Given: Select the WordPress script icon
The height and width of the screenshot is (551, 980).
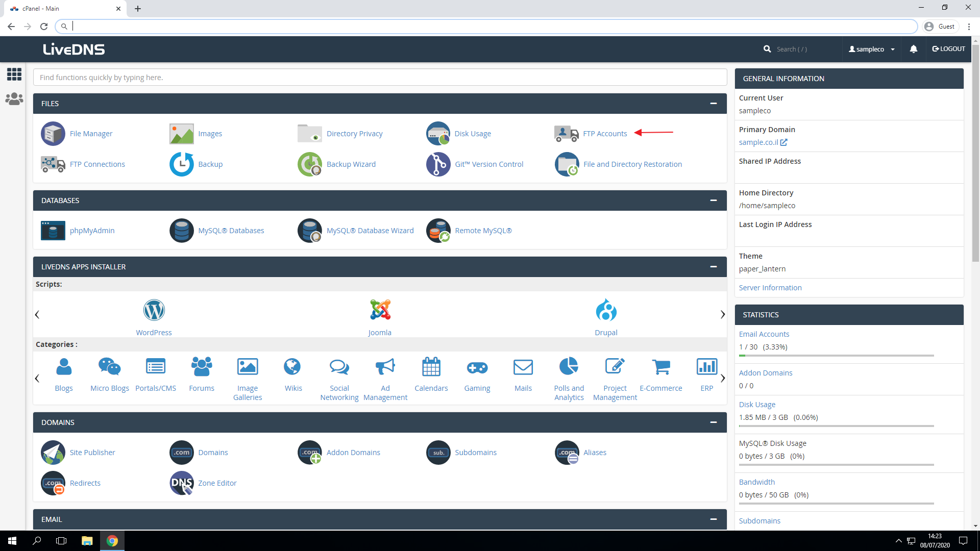Looking at the screenshot, I should pyautogui.click(x=154, y=310).
